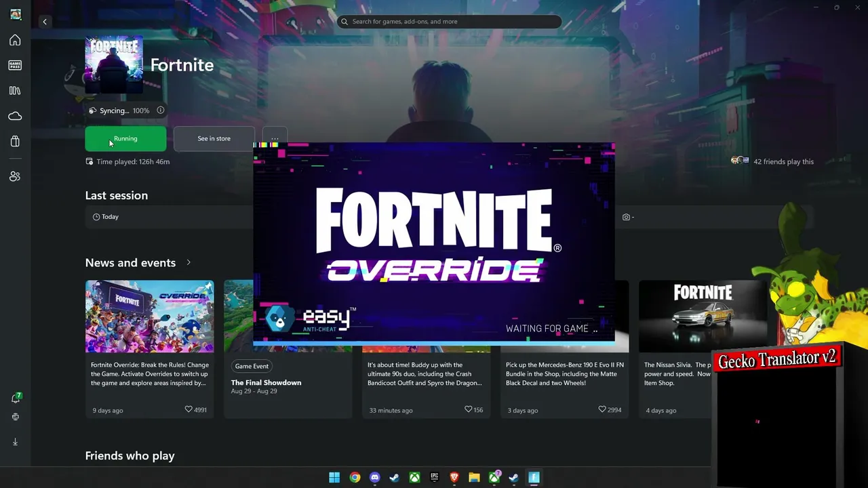Open the Store bag icon in the sidebar
This screenshot has height=488, width=868.
pos(15,141)
